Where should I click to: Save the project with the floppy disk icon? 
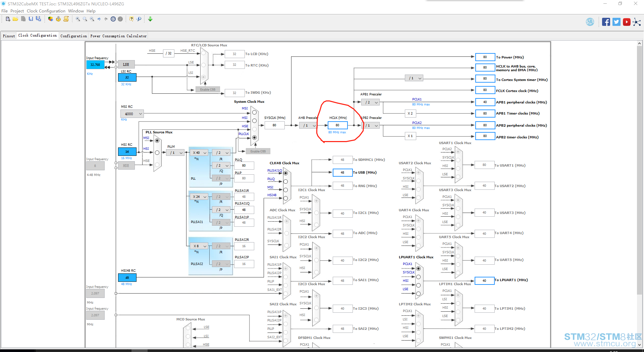[x=31, y=19]
